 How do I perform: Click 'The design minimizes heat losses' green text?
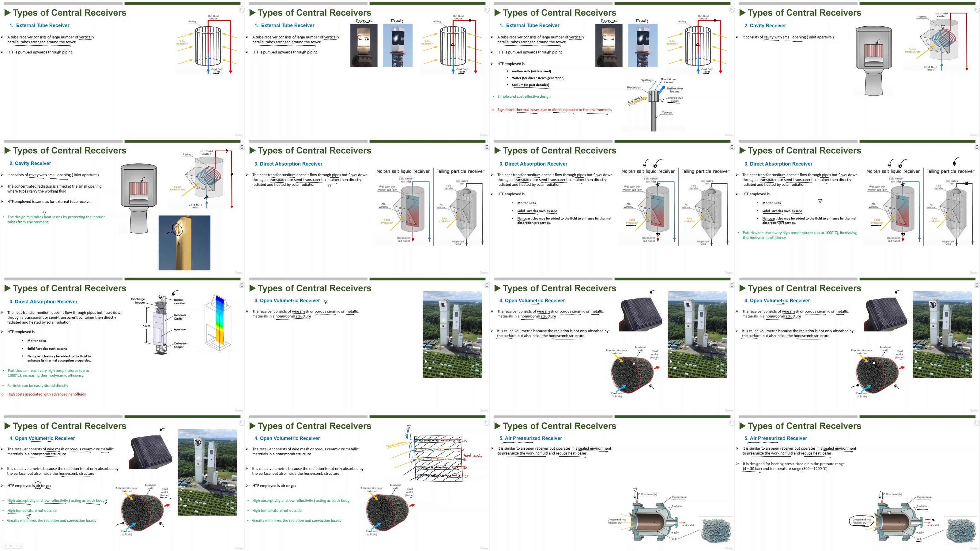(56, 219)
